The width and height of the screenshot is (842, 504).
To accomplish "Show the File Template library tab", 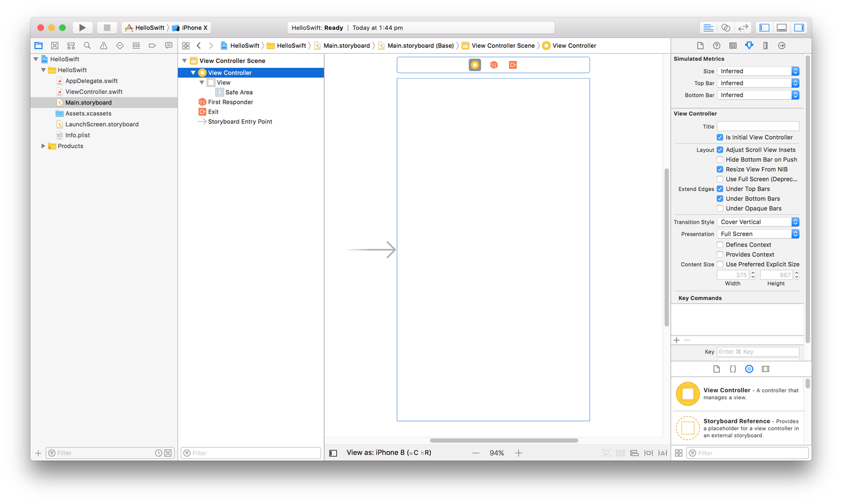I will pyautogui.click(x=716, y=369).
